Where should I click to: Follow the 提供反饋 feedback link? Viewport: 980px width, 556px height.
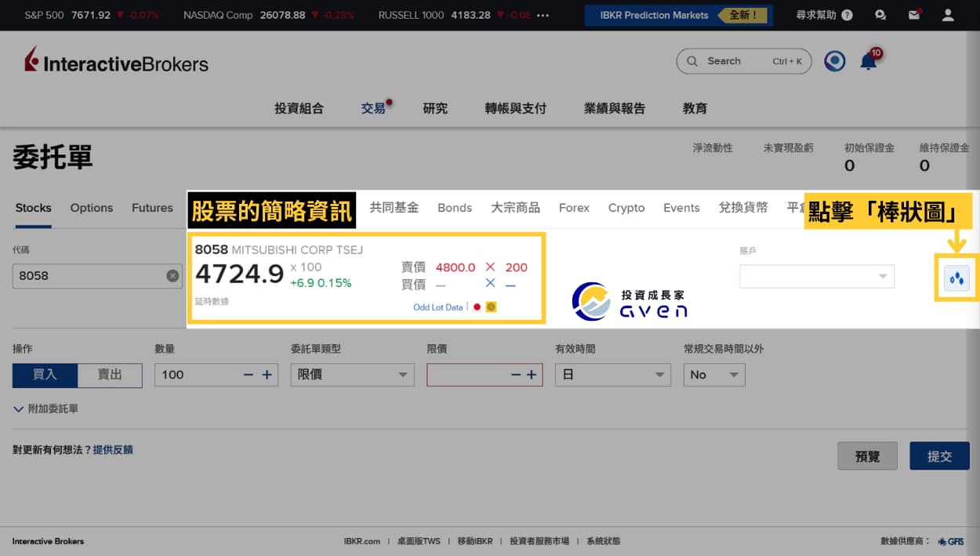pyautogui.click(x=113, y=450)
